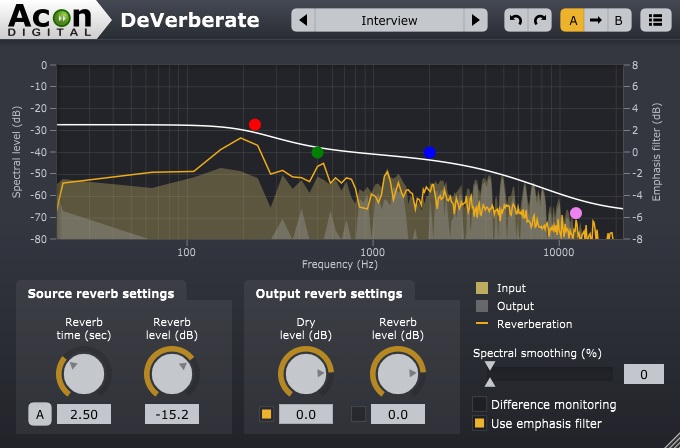The width and height of the screenshot is (680, 448).
Task: Switch to setting A
Action: click(573, 20)
